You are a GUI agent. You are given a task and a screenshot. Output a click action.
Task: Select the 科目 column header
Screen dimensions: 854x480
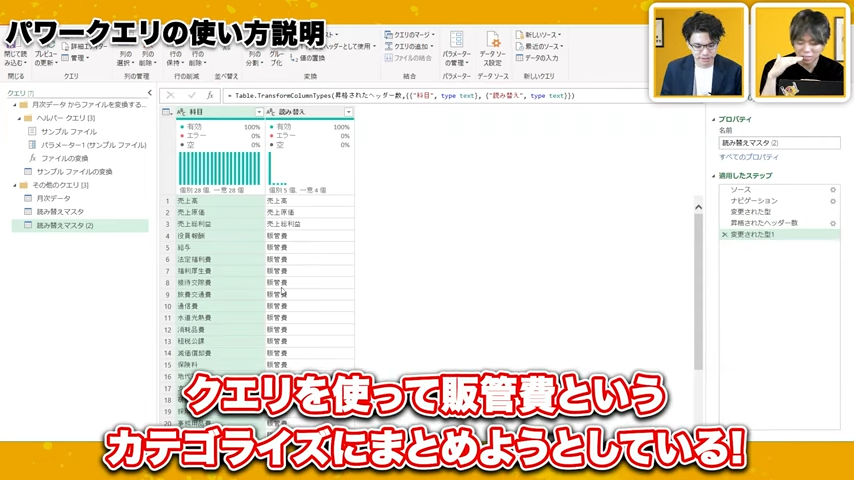[219, 112]
